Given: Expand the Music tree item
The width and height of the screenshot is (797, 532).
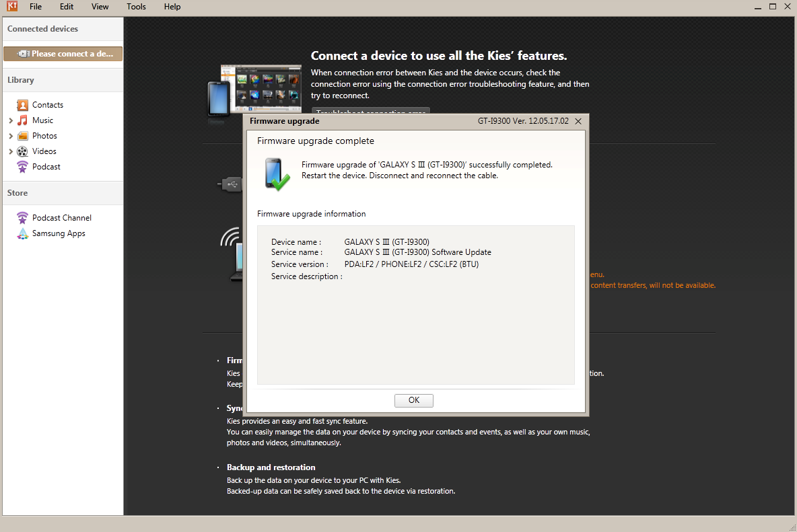Looking at the screenshot, I should [11, 120].
